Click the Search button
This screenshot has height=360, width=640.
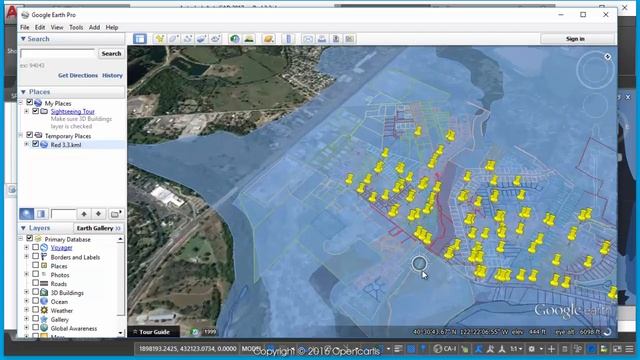pyautogui.click(x=111, y=53)
